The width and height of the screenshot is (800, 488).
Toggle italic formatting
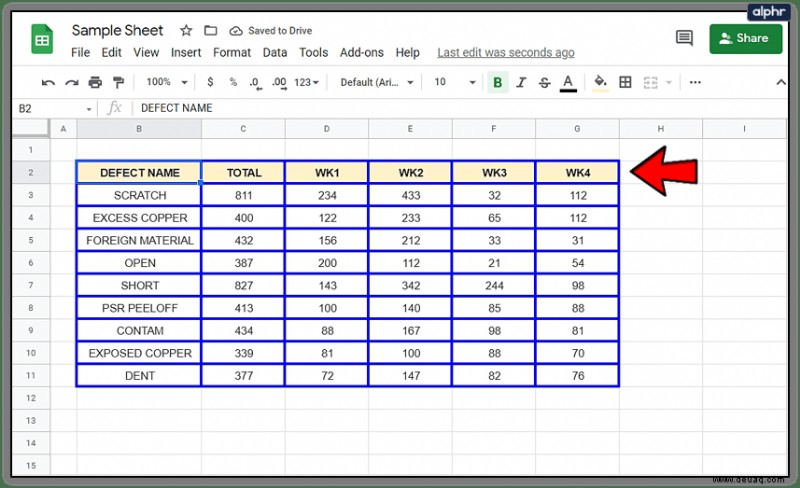[521, 83]
